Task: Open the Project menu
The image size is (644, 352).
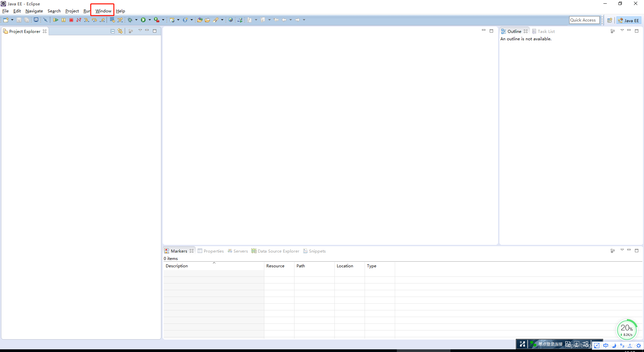Action: pos(72,11)
